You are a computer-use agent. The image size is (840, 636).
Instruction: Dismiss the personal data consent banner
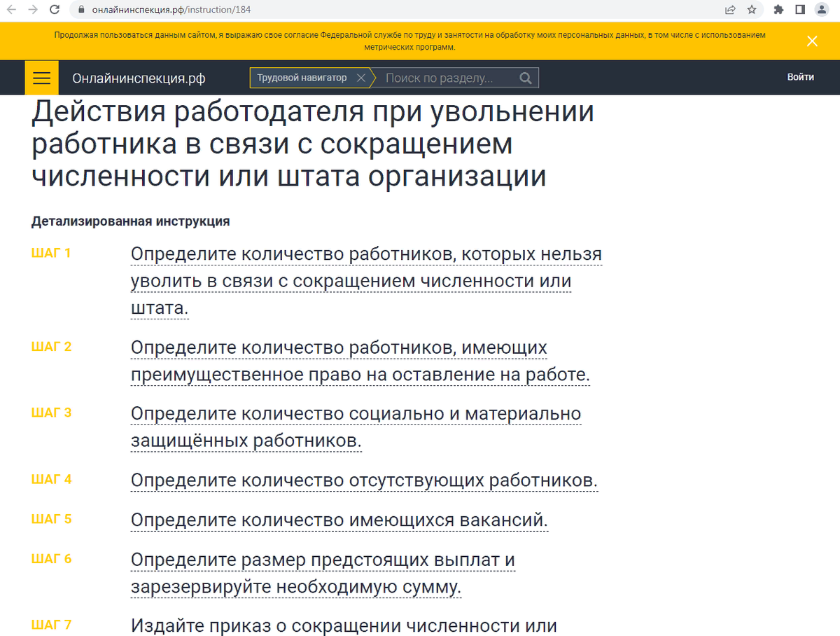click(811, 41)
